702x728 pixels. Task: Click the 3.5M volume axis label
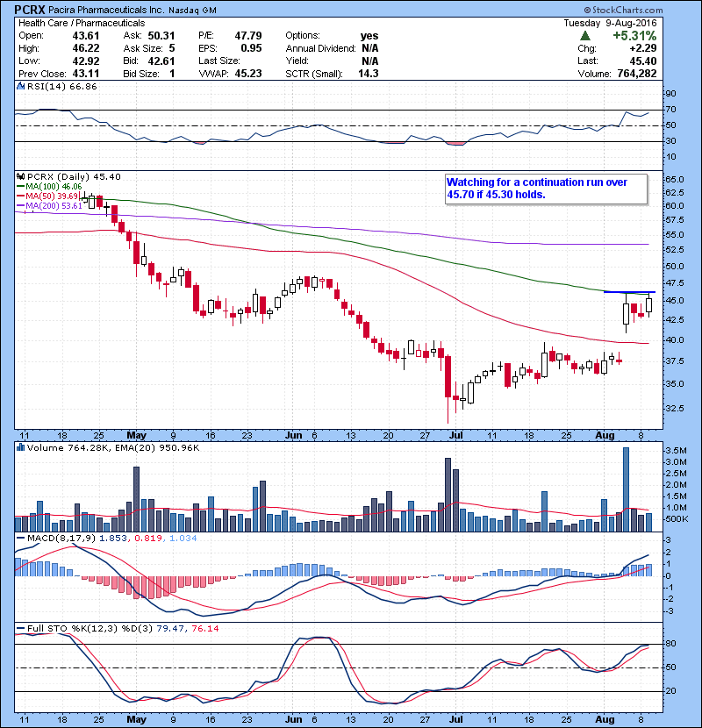click(676, 450)
